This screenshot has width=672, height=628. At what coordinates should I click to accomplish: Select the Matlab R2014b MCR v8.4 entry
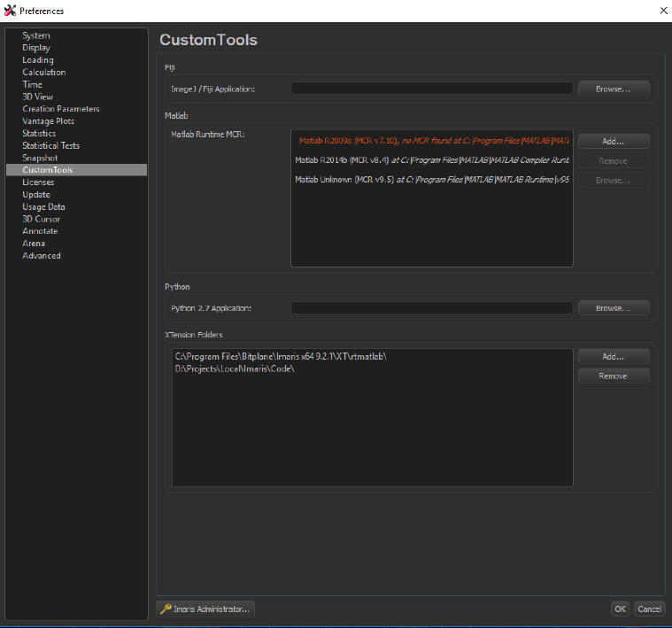(432, 160)
